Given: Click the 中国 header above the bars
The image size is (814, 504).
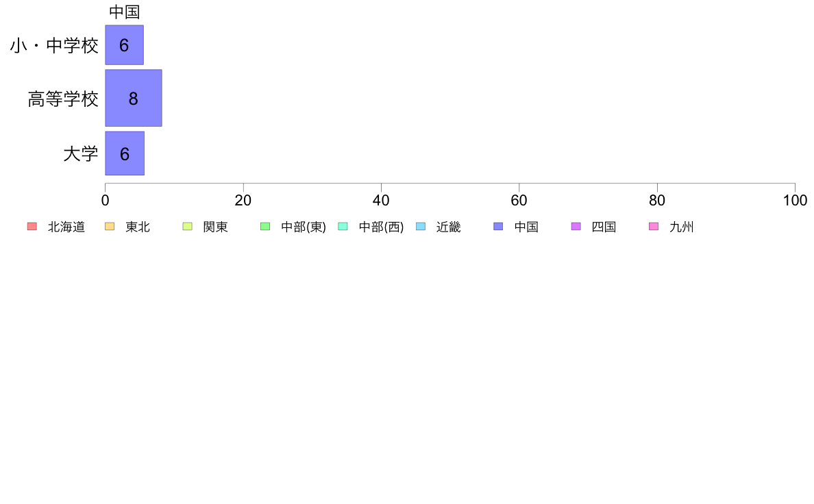Looking at the screenshot, I should 125,12.
